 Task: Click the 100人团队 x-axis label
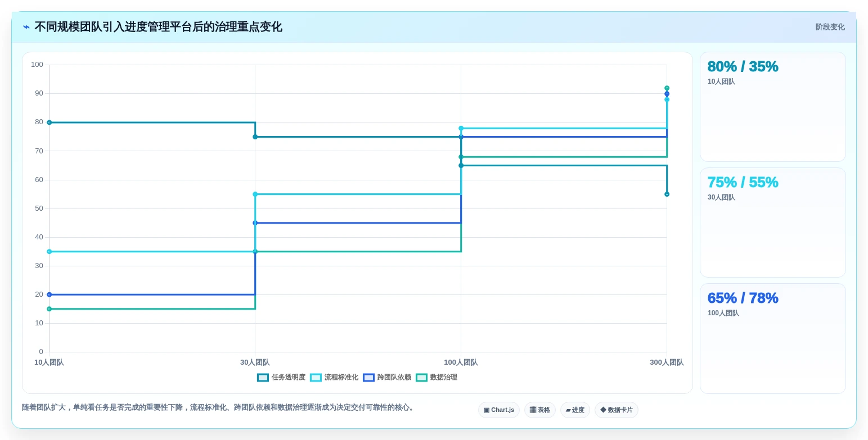point(461,362)
